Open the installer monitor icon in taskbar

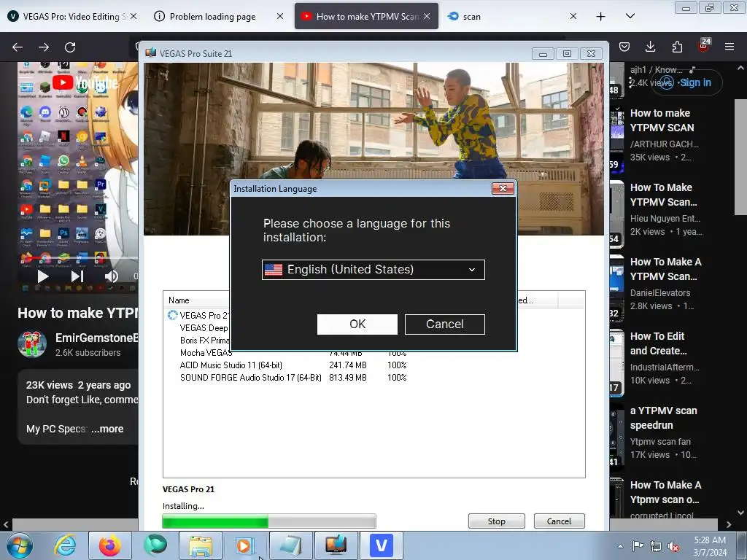pyautogui.click(x=336, y=545)
